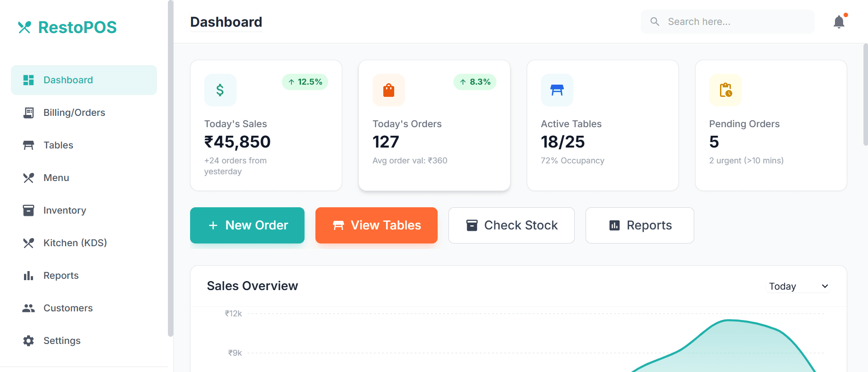Click the dollar icon on Today's Sales card

click(x=220, y=90)
